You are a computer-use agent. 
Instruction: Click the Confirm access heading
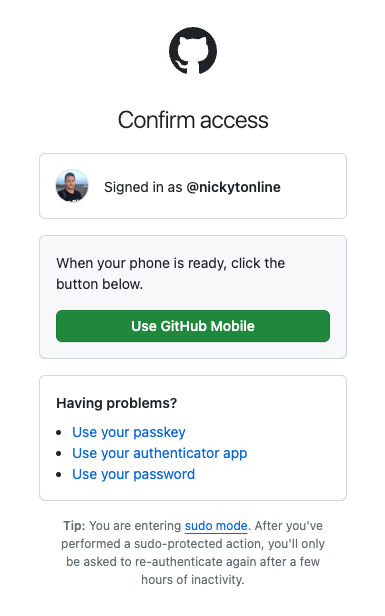tap(193, 120)
